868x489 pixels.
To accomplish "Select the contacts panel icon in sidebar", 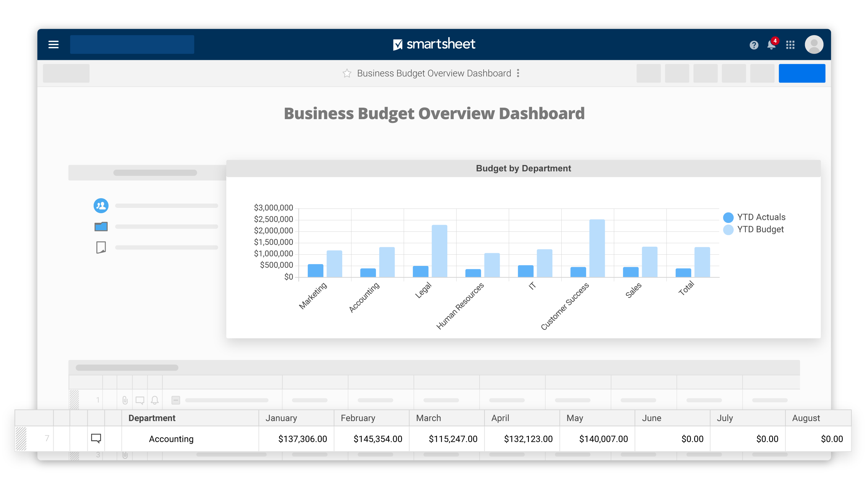I will tap(100, 205).
